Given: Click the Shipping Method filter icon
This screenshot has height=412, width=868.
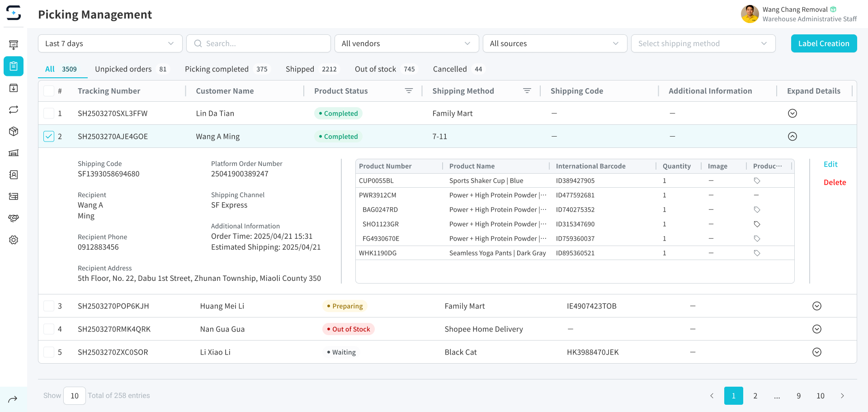Looking at the screenshot, I should [527, 91].
